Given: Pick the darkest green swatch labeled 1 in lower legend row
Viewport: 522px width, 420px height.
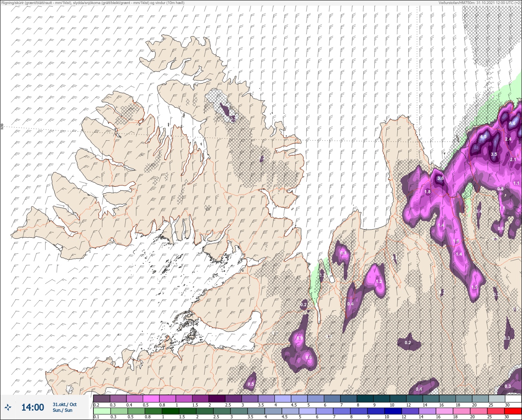Looking at the screenshot, I should point(170,411).
